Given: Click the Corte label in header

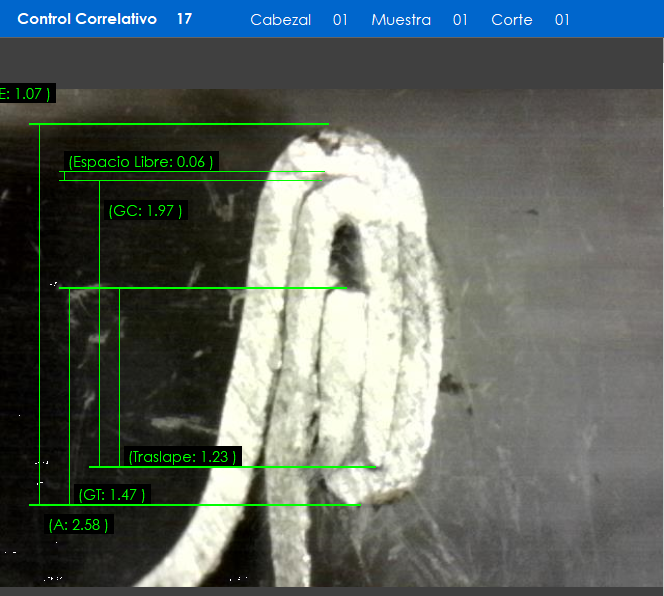Looking at the screenshot, I should point(511,20).
